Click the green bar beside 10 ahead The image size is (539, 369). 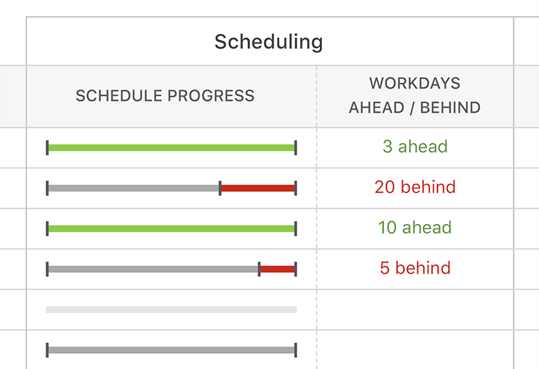pyautogui.click(x=171, y=229)
